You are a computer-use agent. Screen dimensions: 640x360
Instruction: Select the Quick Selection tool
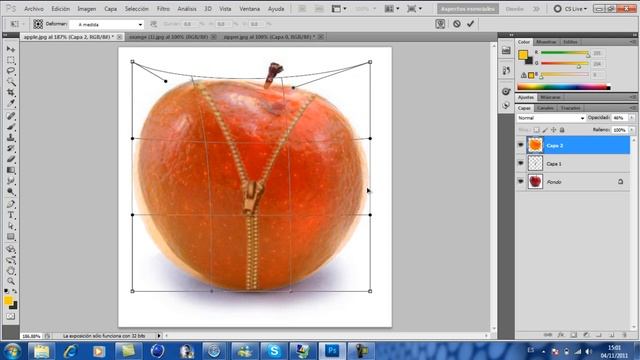point(11,82)
